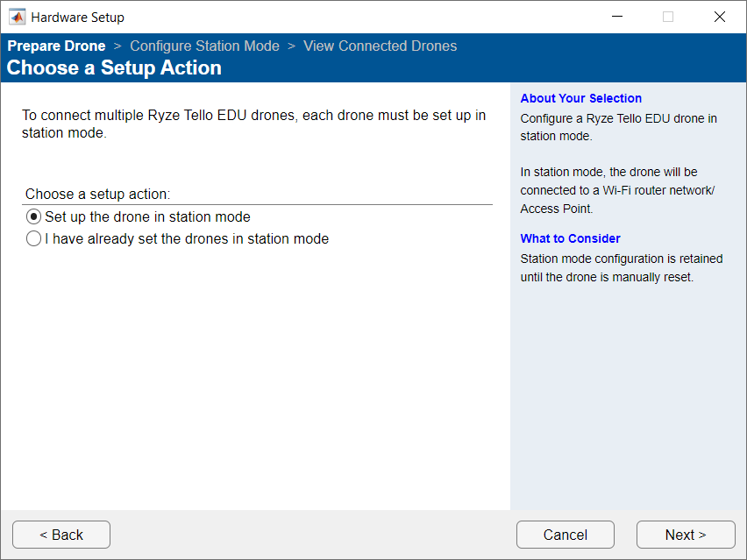Screen dimensions: 747x560
Task: Click the "What to Consider" heading
Action: click(570, 238)
